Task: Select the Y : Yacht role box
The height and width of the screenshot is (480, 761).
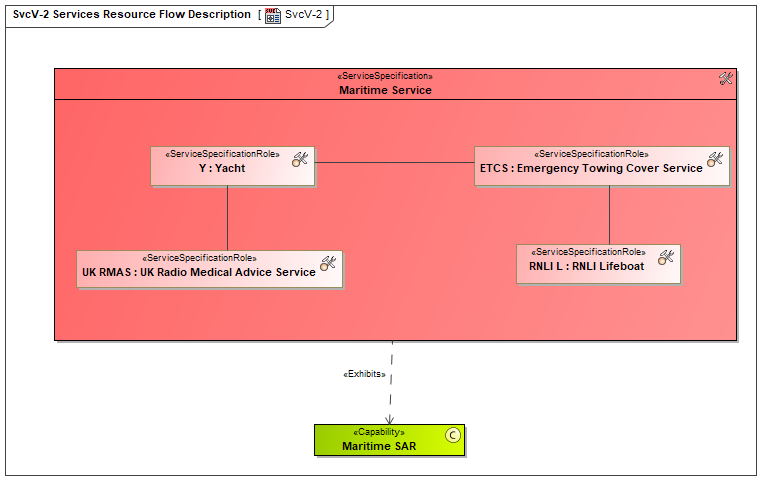Action: pyautogui.click(x=232, y=166)
